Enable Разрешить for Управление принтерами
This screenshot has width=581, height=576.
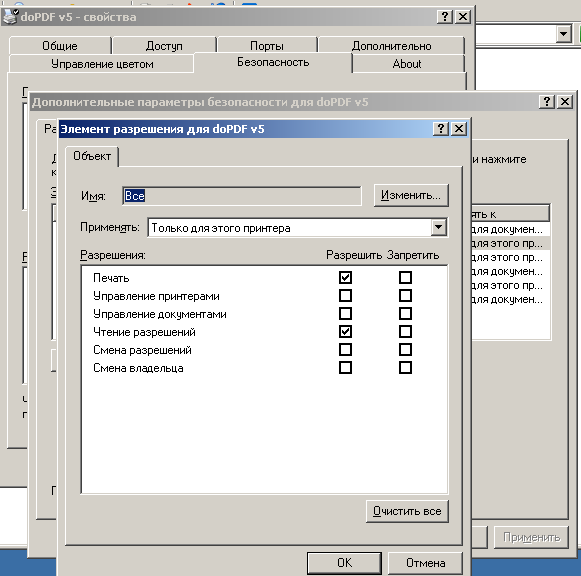pos(345,296)
